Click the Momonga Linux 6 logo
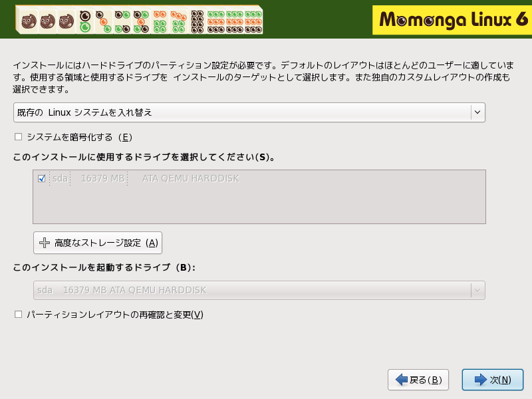Image resolution: width=532 pixels, height=399 pixels. point(452,20)
